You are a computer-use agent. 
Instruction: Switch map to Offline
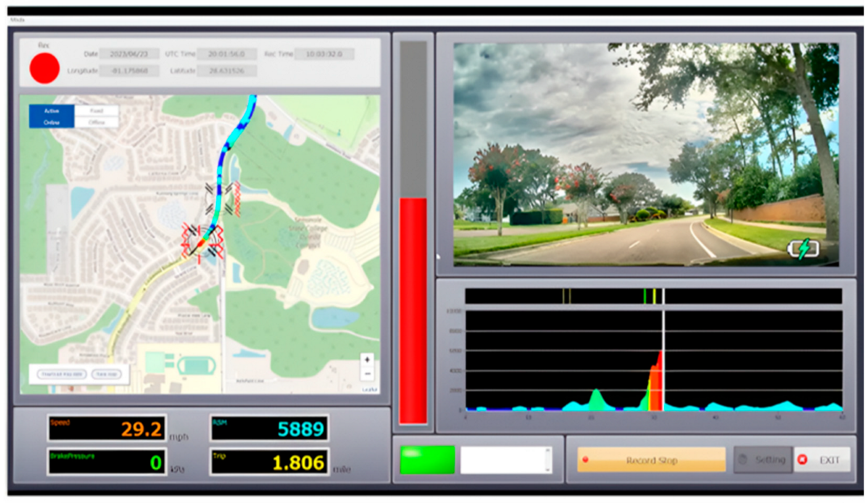[97, 122]
